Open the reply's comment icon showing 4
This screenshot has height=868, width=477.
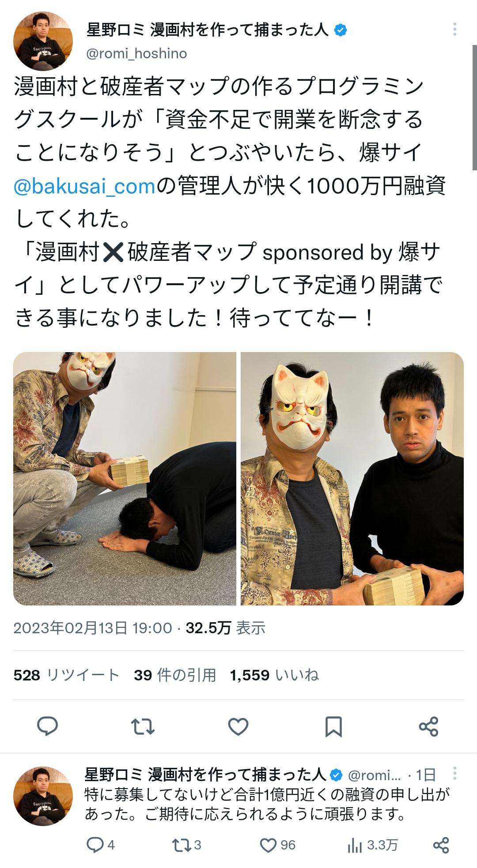click(x=101, y=845)
